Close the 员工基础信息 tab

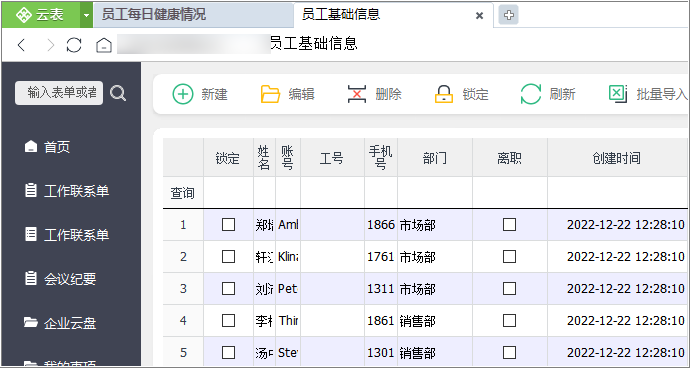point(480,16)
